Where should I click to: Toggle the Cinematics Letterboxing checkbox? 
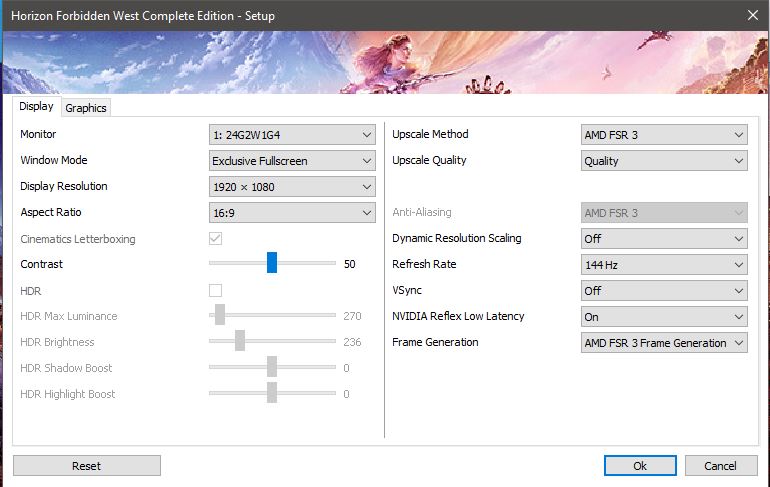(x=215, y=239)
